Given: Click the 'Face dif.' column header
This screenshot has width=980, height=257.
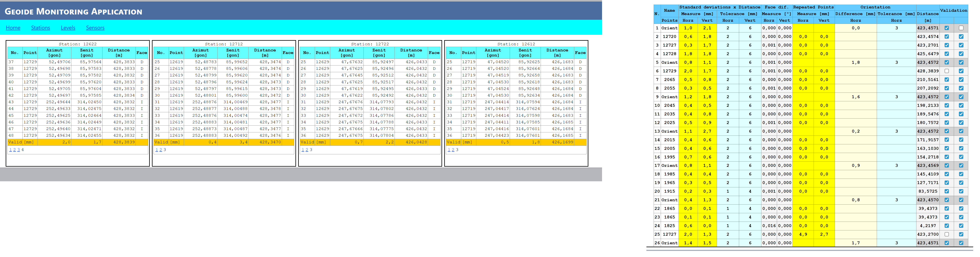Looking at the screenshot, I should pos(776,7).
